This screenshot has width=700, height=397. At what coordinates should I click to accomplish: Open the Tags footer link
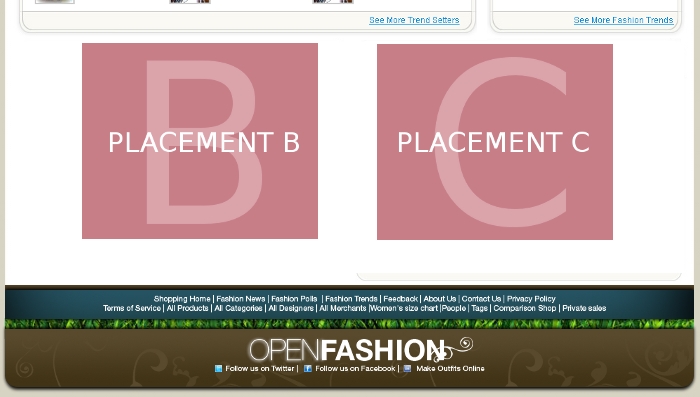[x=479, y=308]
